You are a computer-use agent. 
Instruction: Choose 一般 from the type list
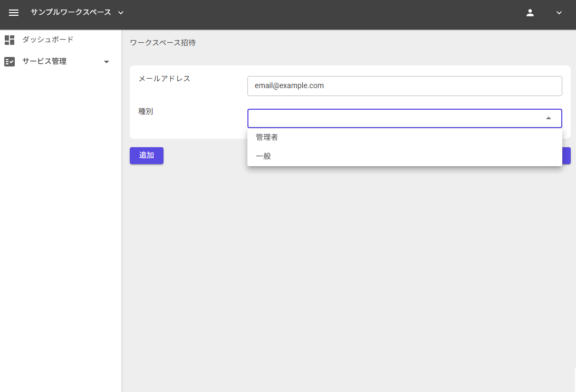point(262,156)
